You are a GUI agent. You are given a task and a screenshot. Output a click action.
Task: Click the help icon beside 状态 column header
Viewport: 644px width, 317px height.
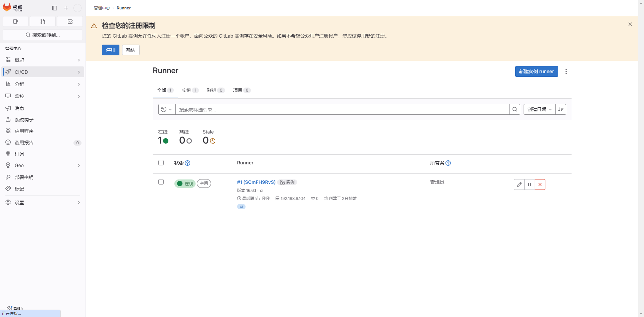187,163
